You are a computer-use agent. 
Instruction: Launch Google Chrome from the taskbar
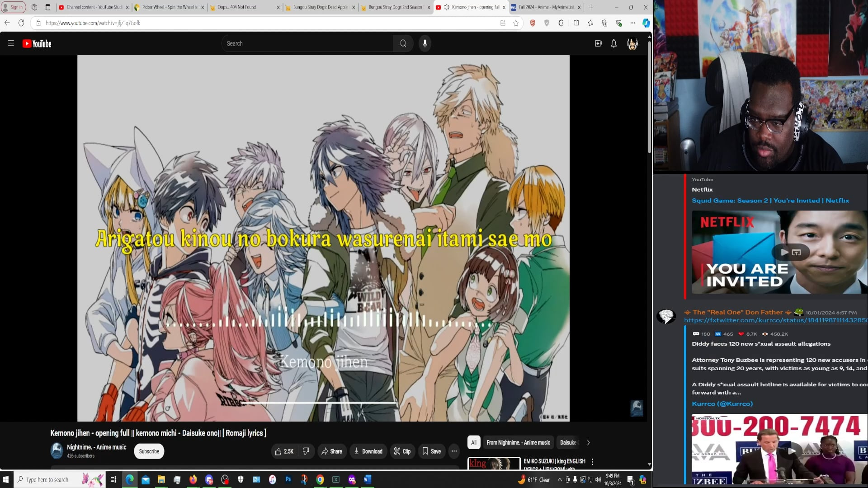pos(320,479)
